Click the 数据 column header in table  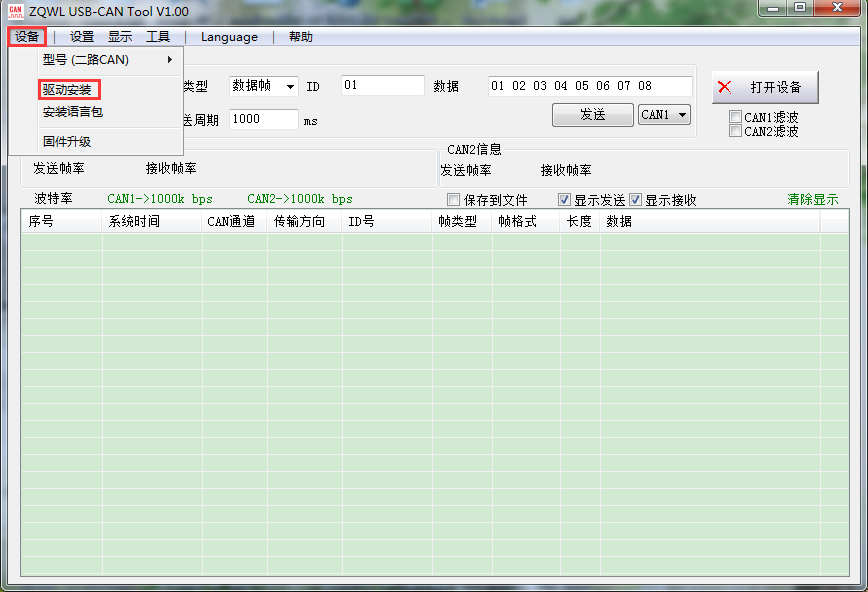tap(710, 222)
